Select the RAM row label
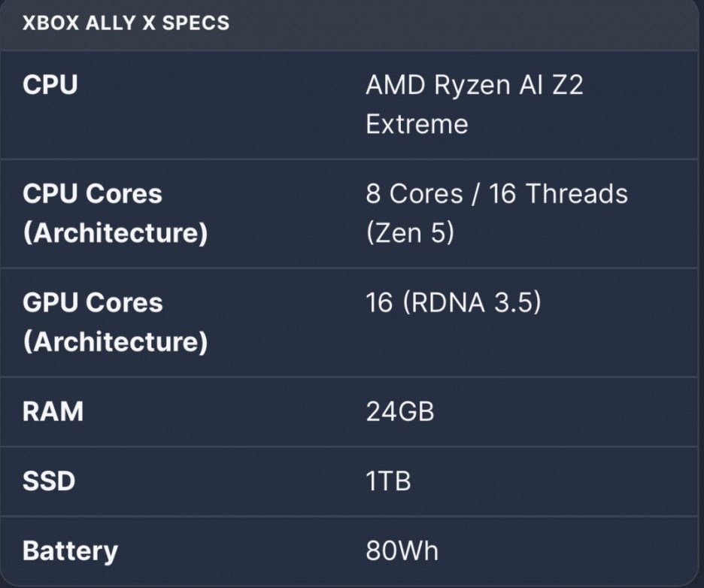 pyautogui.click(x=53, y=411)
